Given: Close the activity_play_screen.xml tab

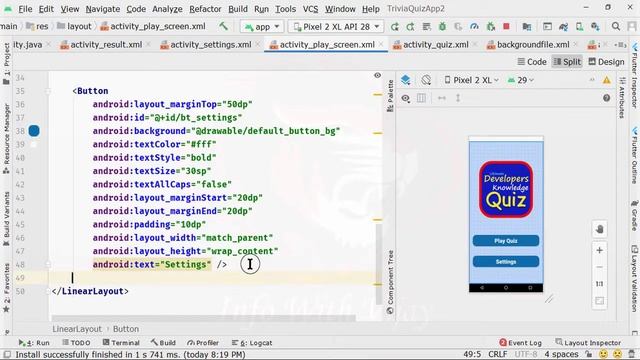Looking at the screenshot, I should click(x=381, y=44).
